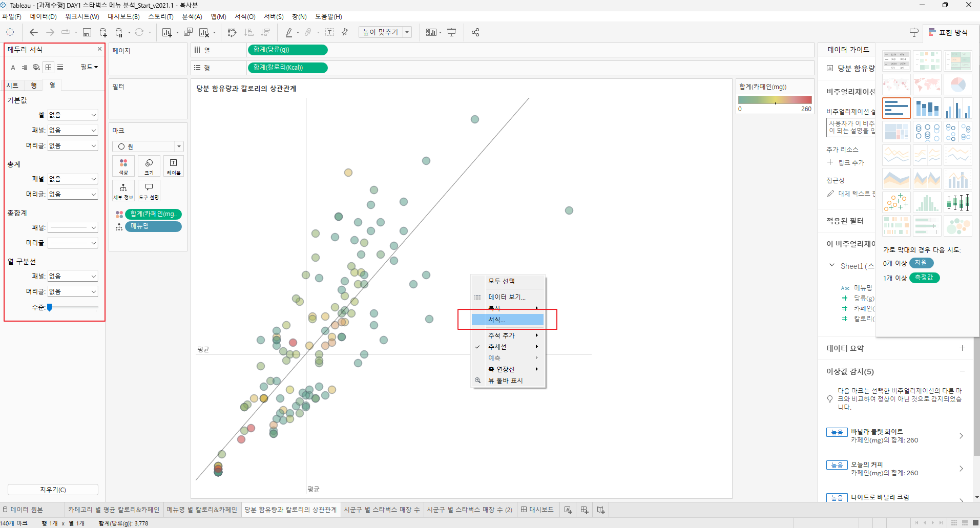Open the font formatting A icon

pyautogui.click(x=13, y=67)
